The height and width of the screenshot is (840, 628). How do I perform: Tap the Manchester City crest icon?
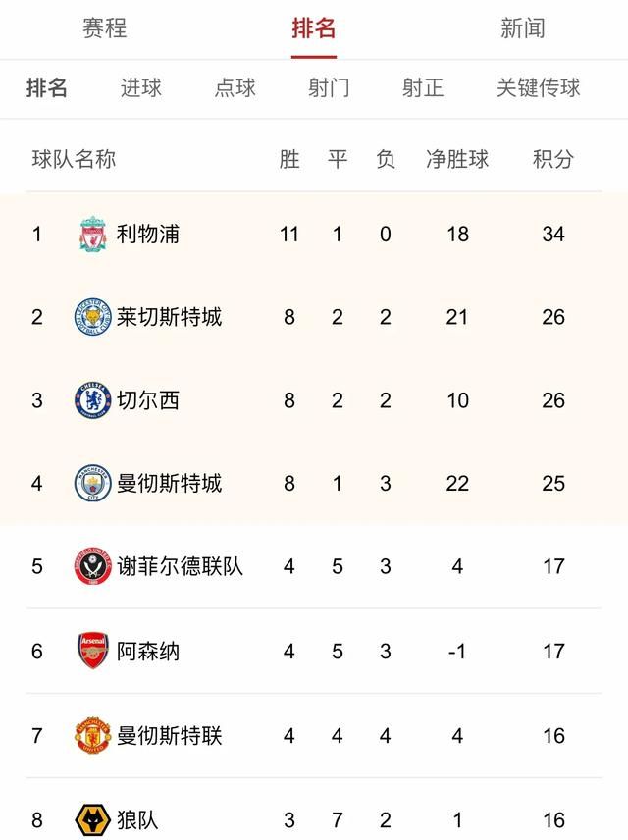[93, 483]
